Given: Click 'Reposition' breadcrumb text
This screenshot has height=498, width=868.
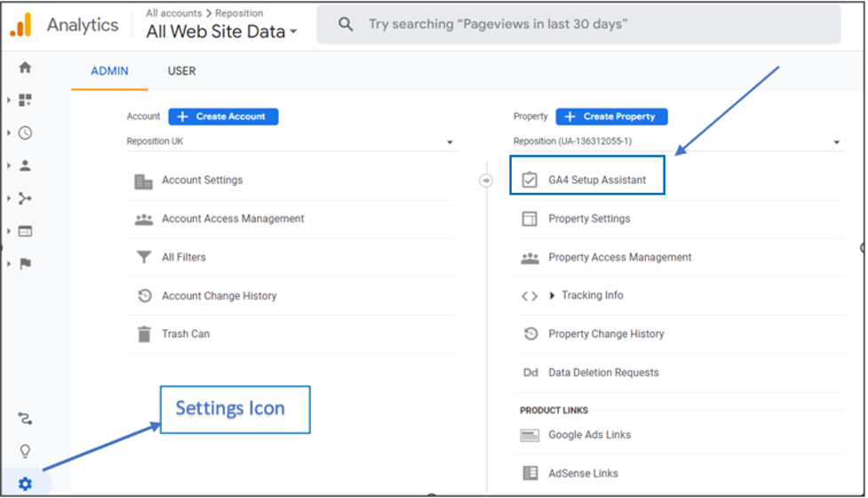Looking at the screenshot, I should [x=239, y=12].
